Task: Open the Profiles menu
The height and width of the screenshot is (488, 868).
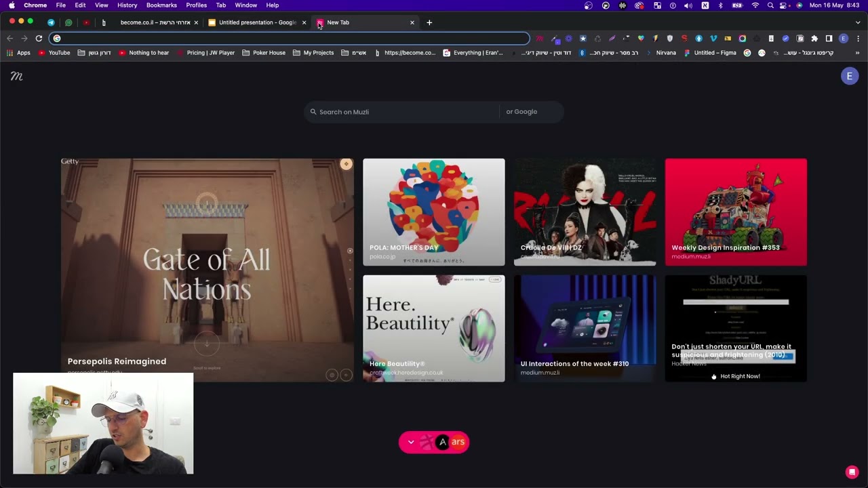Action: coord(197,5)
